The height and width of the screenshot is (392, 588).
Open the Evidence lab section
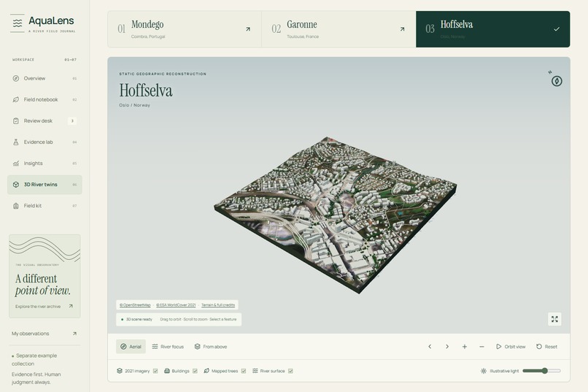point(45,142)
